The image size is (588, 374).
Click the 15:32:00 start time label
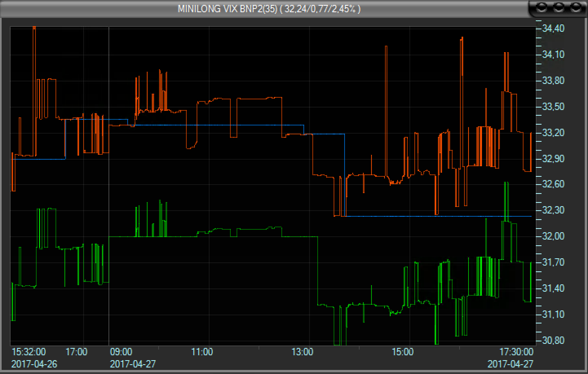(29, 352)
